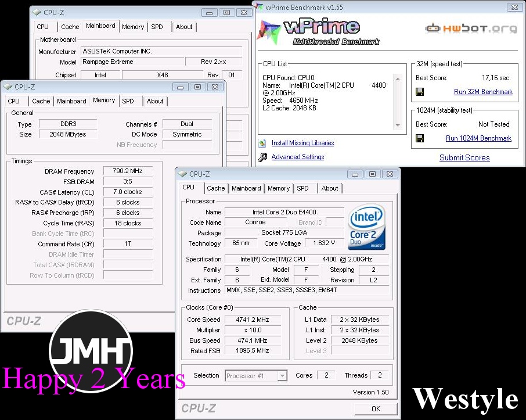
Task: Click the Channels # value Dual
Action: [x=187, y=124]
